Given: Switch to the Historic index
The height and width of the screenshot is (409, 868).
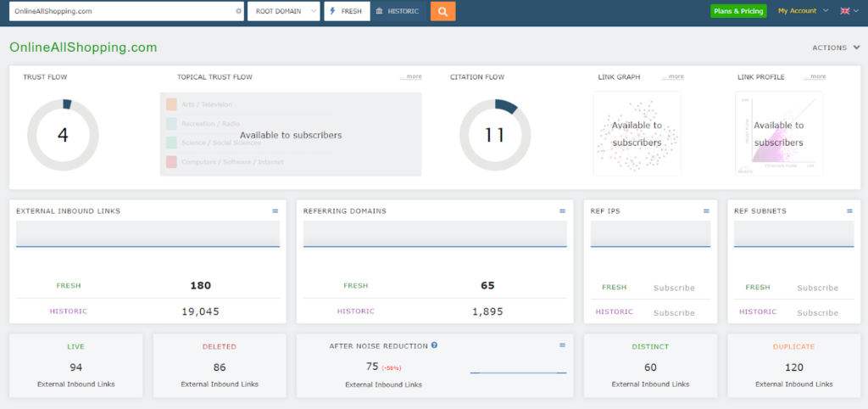Looking at the screenshot, I should click(x=398, y=11).
